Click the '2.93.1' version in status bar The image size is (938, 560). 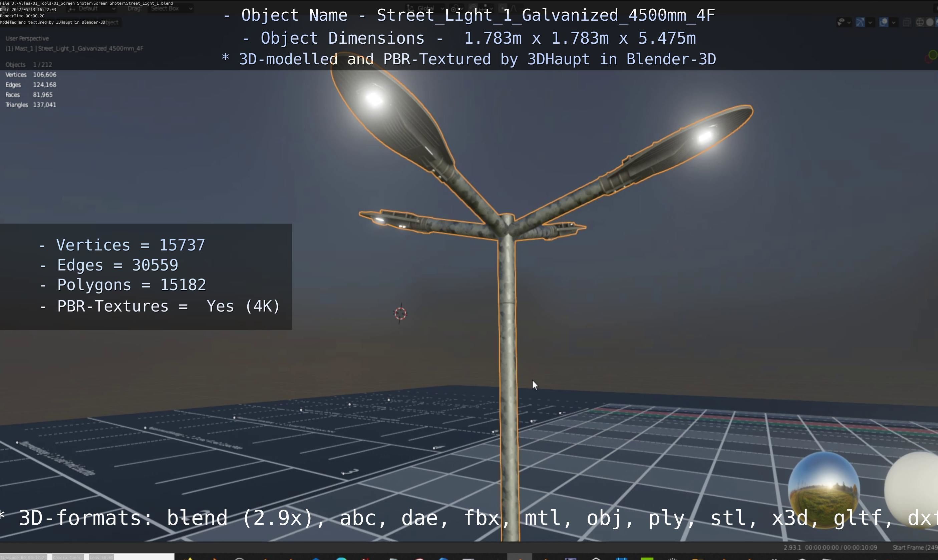(792, 548)
